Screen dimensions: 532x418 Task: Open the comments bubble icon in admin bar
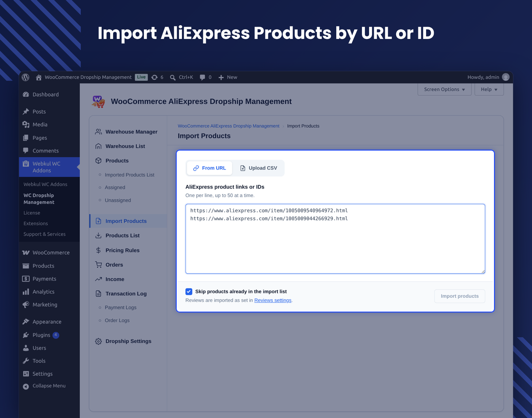click(x=202, y=77)
